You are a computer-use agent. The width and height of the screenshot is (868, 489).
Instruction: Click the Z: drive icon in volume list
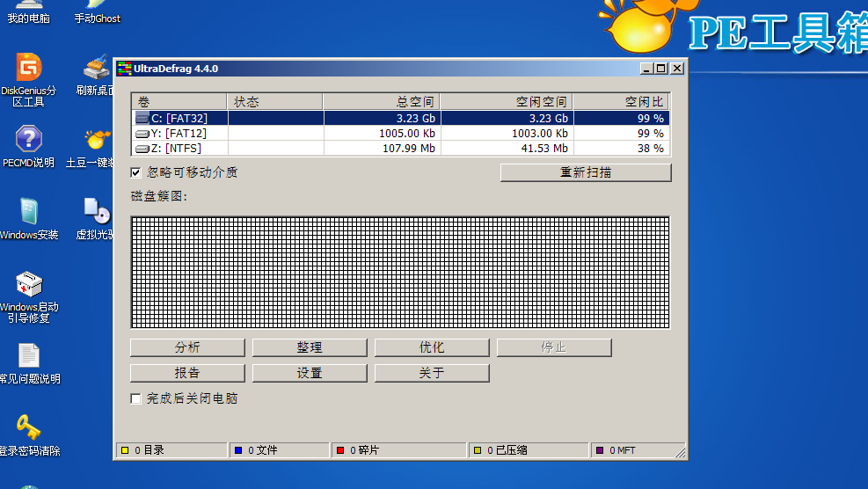pyautogui.click(x=142, y=149)
